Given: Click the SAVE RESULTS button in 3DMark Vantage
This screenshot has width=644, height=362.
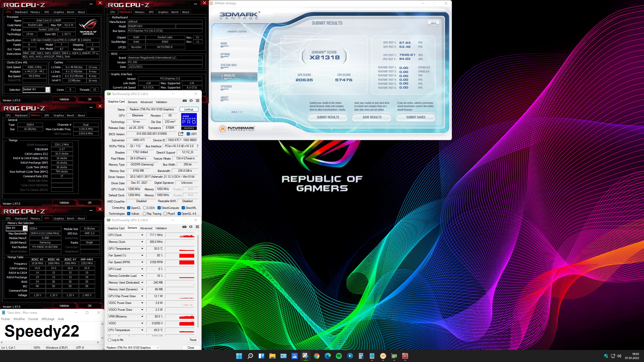Looking at the screenshot, I should (372, 117).
